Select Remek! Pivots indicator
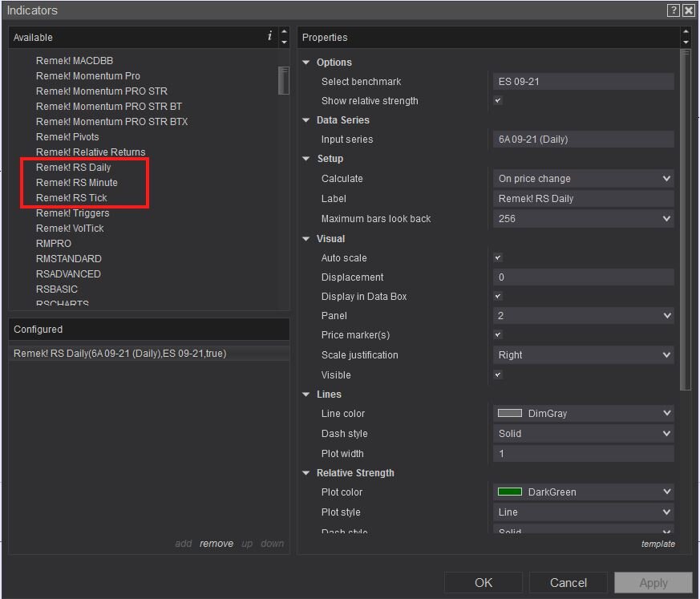Viewport: 700px width, 599px height. point(67,136)
